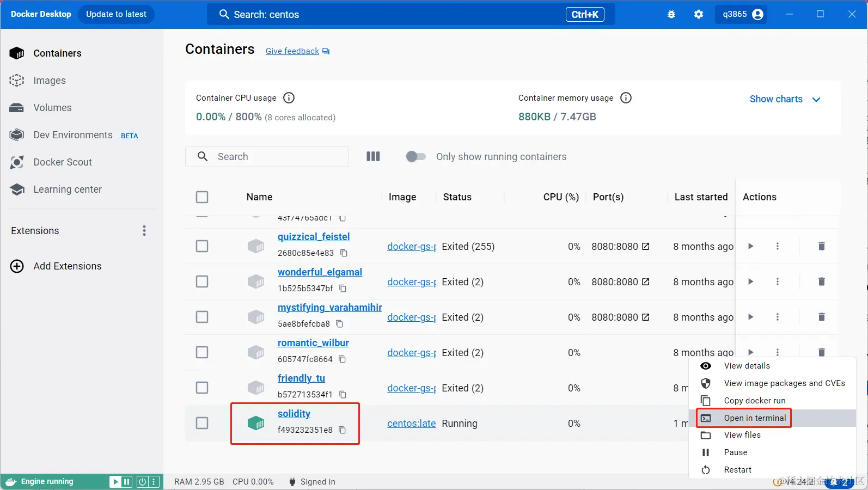868x490 pixels.
Task: Delete the mystifying_varahamihir container
Action: tap(822, 317)
